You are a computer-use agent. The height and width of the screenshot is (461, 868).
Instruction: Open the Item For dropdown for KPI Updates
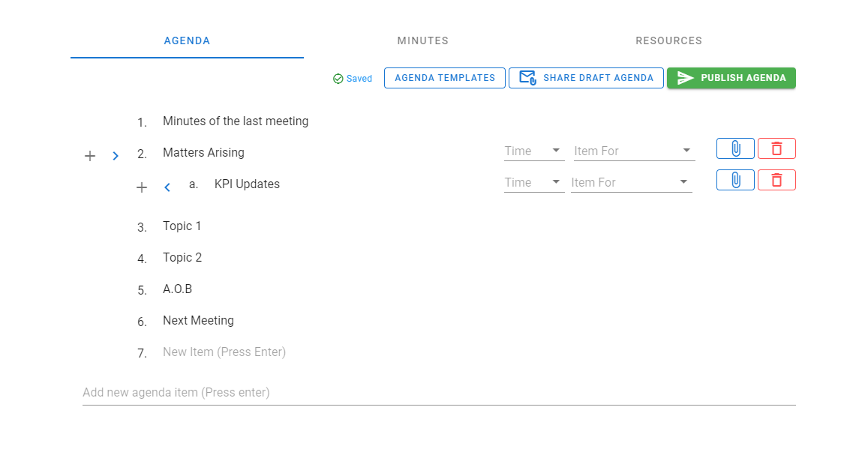pyautogui.click(x=632, y=183)
